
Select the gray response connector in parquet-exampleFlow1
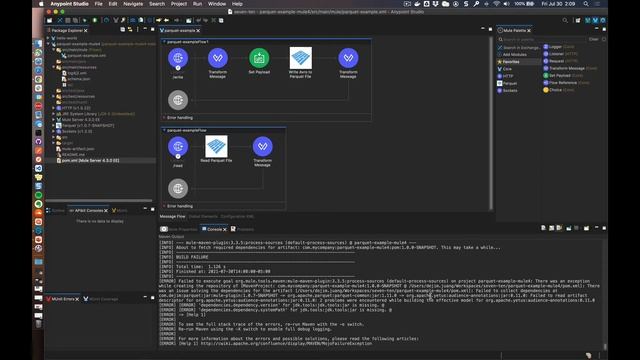[178, 100]
